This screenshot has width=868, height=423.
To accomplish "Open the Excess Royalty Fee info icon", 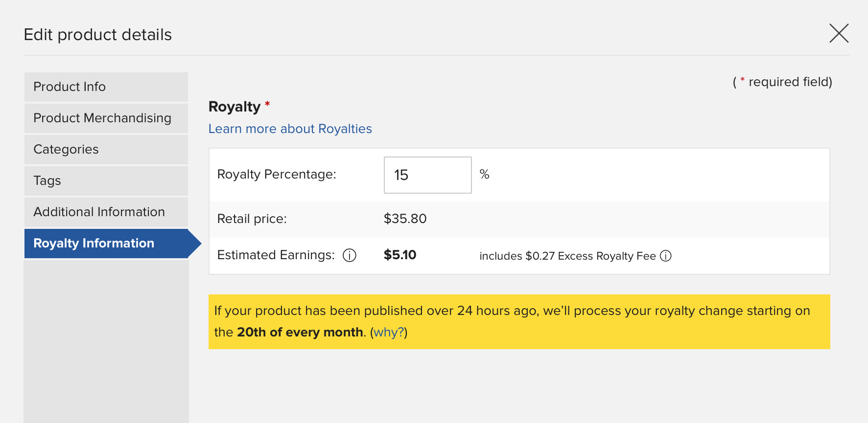I will [665, 256].
